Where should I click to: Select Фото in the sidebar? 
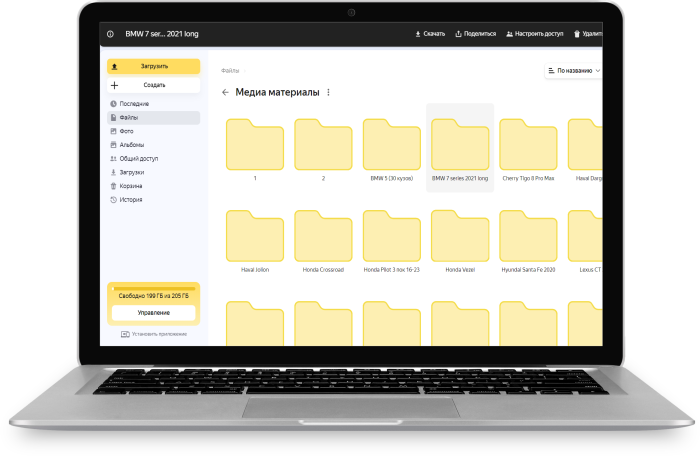click(x=127, y=131)
